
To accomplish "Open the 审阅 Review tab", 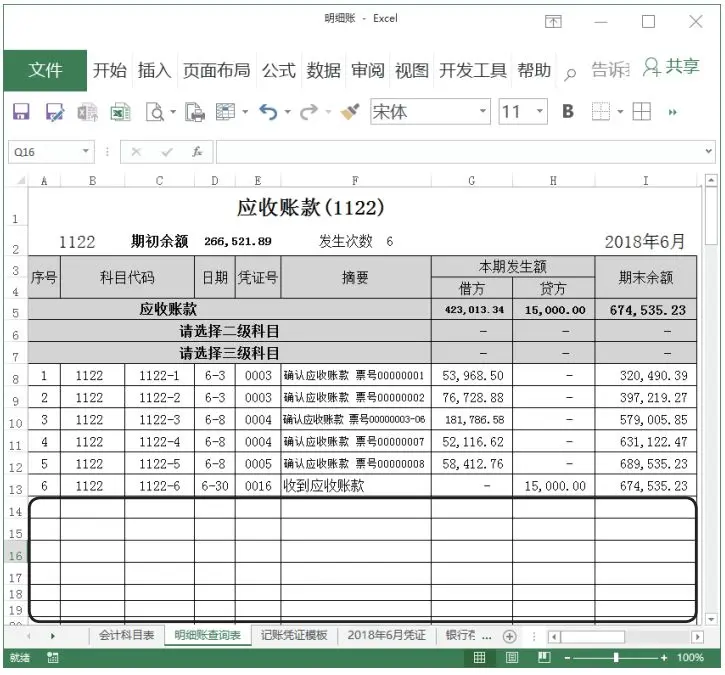I will pyautogui.click(x=368, y=71).
